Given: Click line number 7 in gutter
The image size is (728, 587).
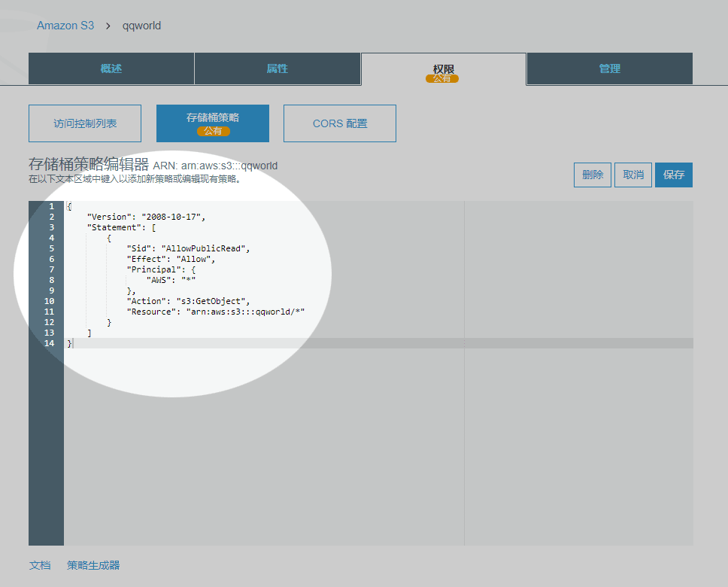Looking at the screenshot, I should coord(52,269).
